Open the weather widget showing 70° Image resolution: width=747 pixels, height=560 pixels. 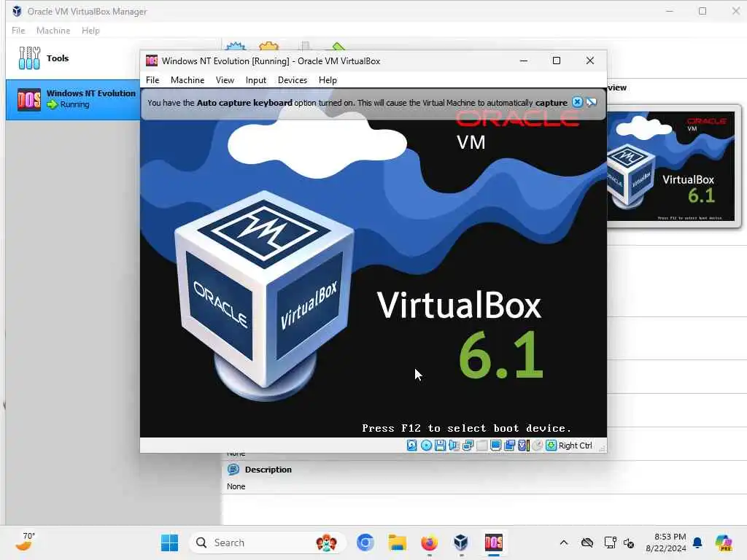click(26, 542)
